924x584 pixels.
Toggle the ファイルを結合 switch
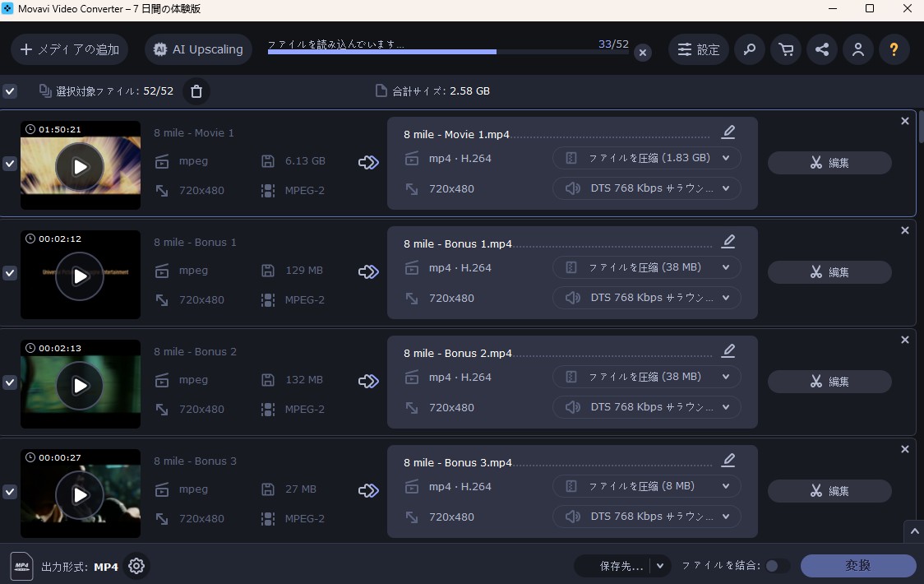click(777, 566)
